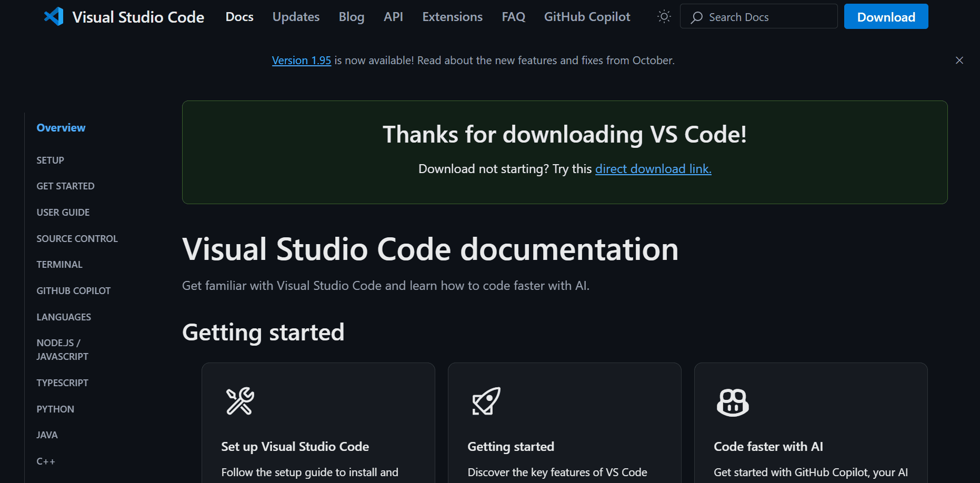This screenshot has height=483, width=980.
Task: Open GitHub Copilot in top navigation
Action: click(x=587, y=17)
